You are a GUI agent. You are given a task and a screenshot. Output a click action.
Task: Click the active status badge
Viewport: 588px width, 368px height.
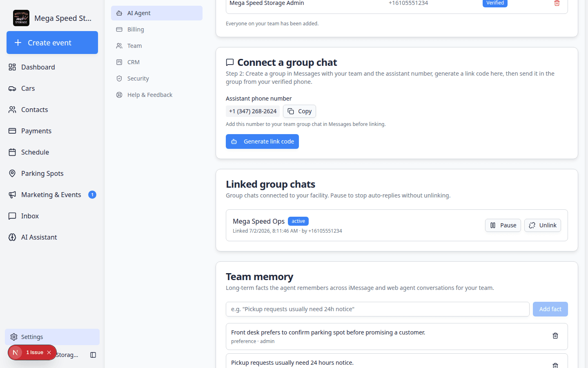point(298,221)
